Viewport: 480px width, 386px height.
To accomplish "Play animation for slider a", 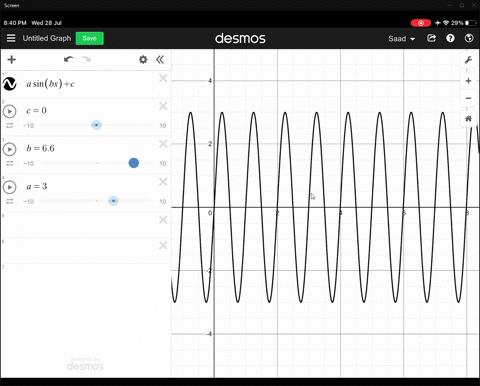I will [x=10, y=187].
